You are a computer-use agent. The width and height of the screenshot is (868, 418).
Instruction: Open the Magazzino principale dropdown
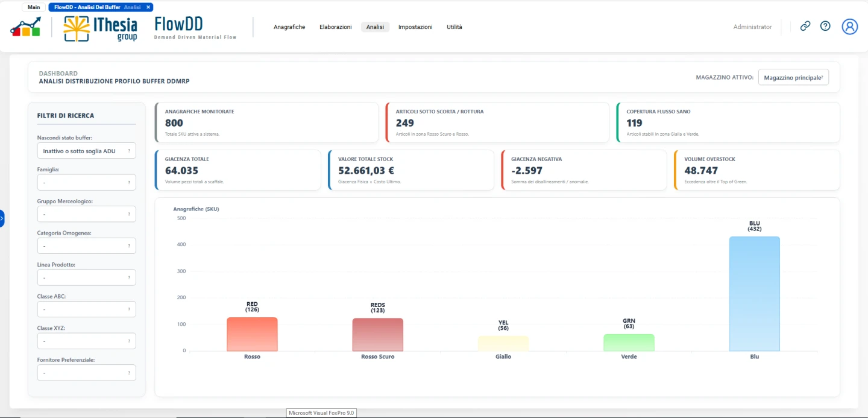coord(793,77)
